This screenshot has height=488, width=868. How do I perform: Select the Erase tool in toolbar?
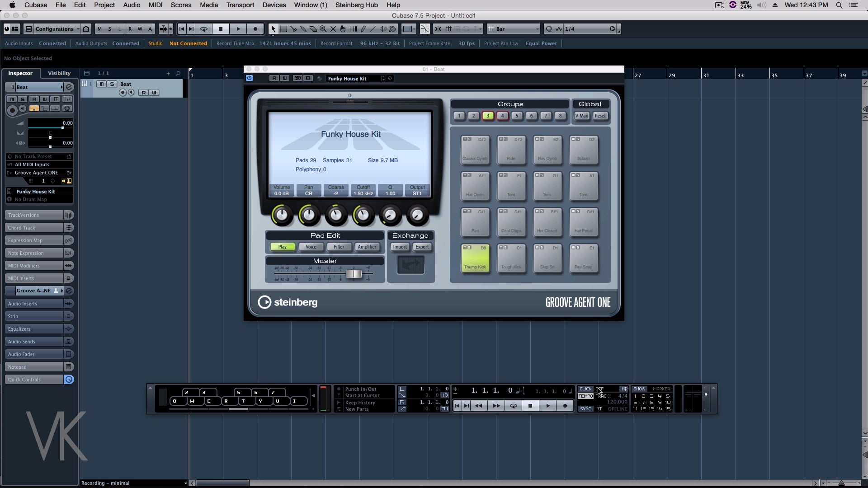tap(313, 29)
